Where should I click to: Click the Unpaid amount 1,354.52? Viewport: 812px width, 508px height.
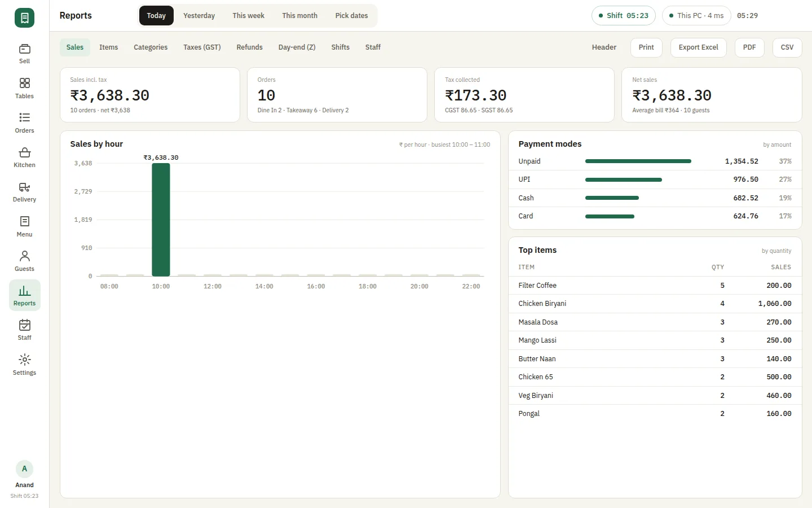point(742,161)
